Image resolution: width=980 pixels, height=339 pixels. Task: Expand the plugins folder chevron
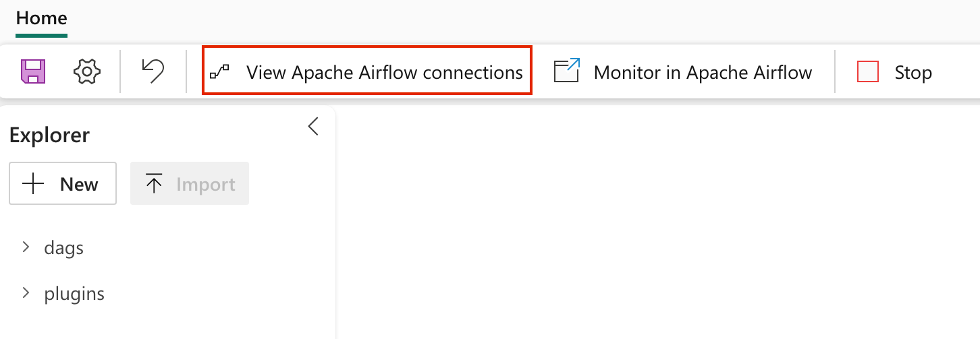[26, 293]
